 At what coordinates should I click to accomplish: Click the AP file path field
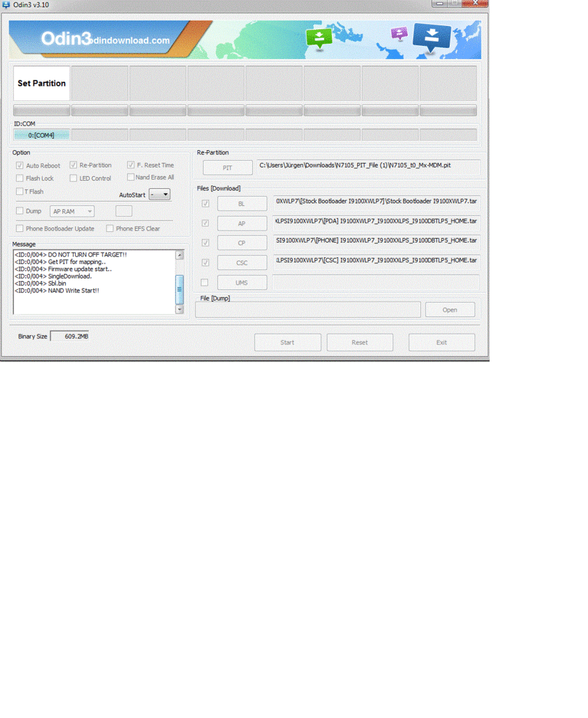click(x=376, y=222)
